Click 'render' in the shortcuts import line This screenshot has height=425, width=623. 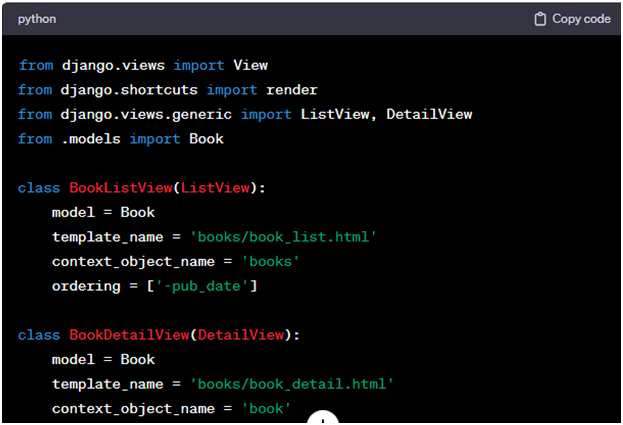[x=292, y=90]
